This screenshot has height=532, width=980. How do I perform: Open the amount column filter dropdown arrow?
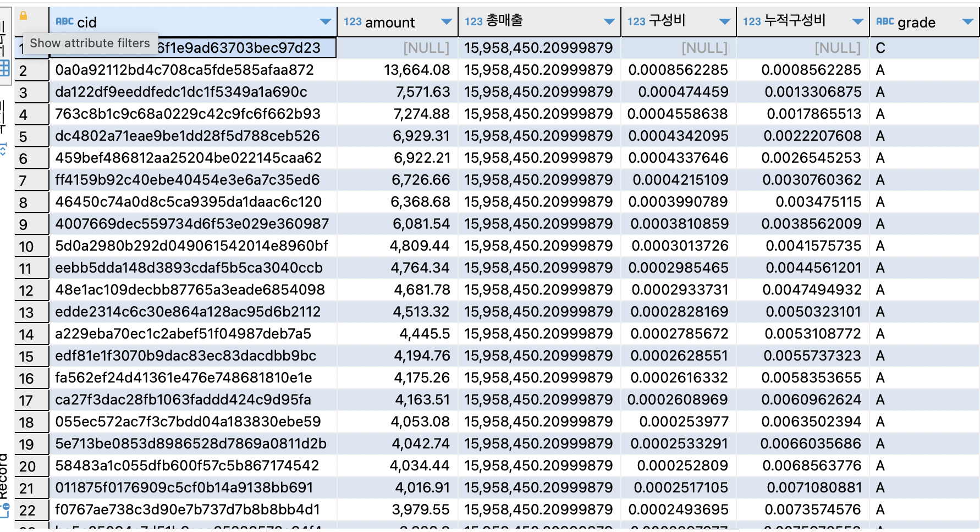click(x=447, y=21)
